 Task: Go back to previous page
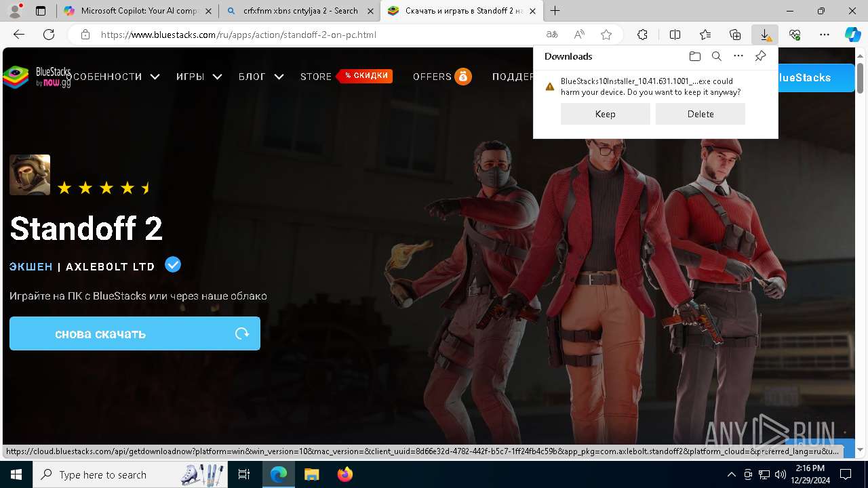click(x=19, y=35)
